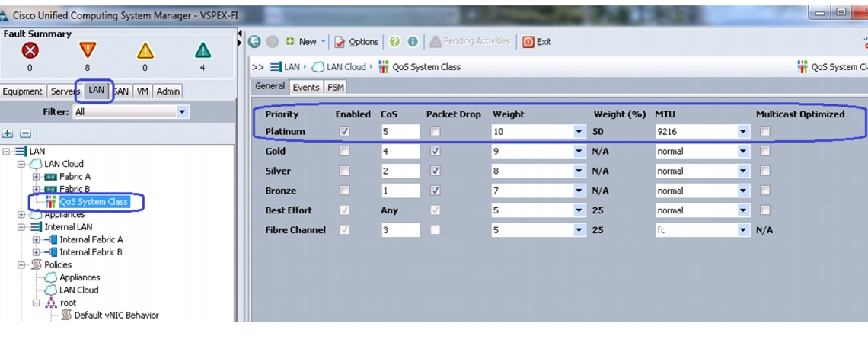Click the warning faults teal icon
The image size is (868, 346).
[203, 51]
